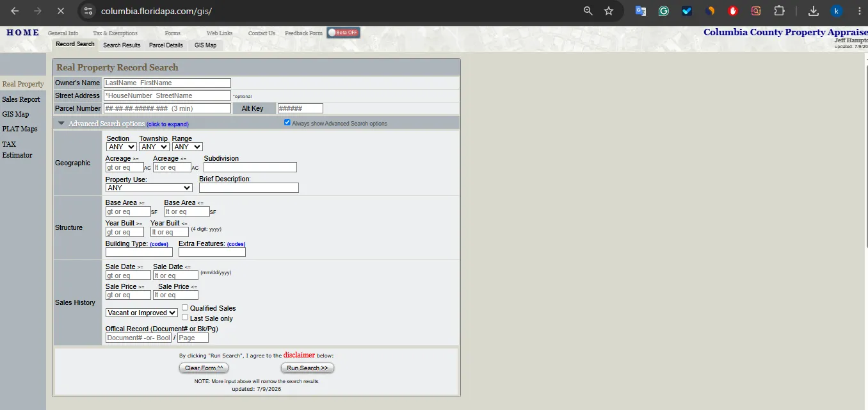Open site information icon in address bar

pos(88,11)
